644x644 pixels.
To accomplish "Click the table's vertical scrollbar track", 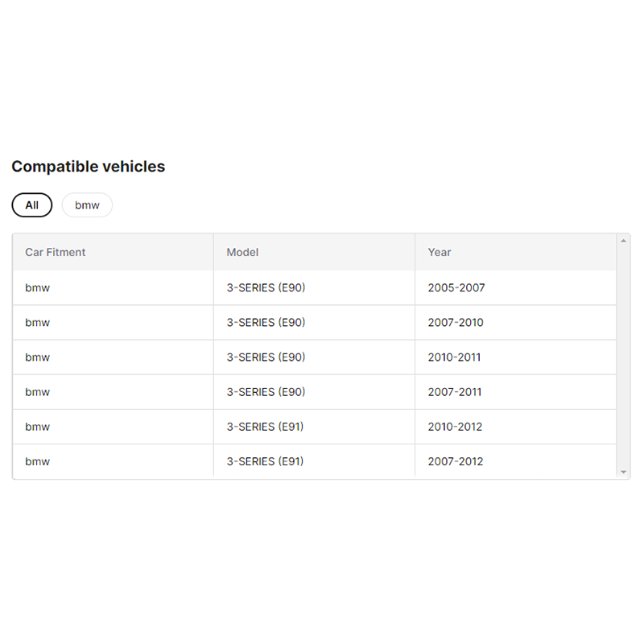I will tap(623, 354).
